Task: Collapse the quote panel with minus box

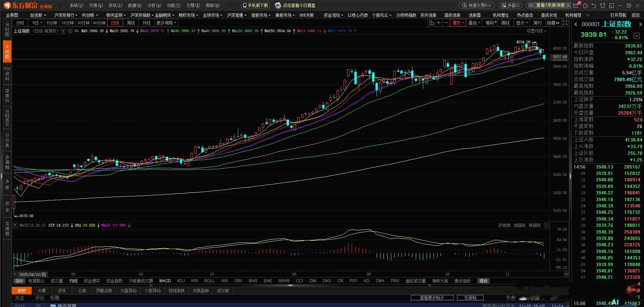Action: coord(636,36)
